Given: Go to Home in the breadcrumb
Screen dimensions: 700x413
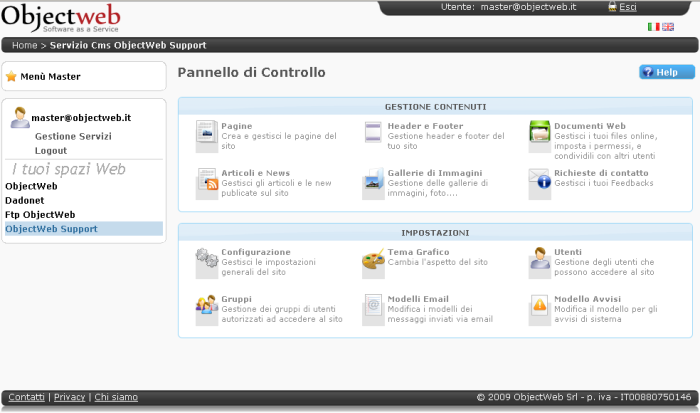Looking at the screenshot, I should (25, 45).
